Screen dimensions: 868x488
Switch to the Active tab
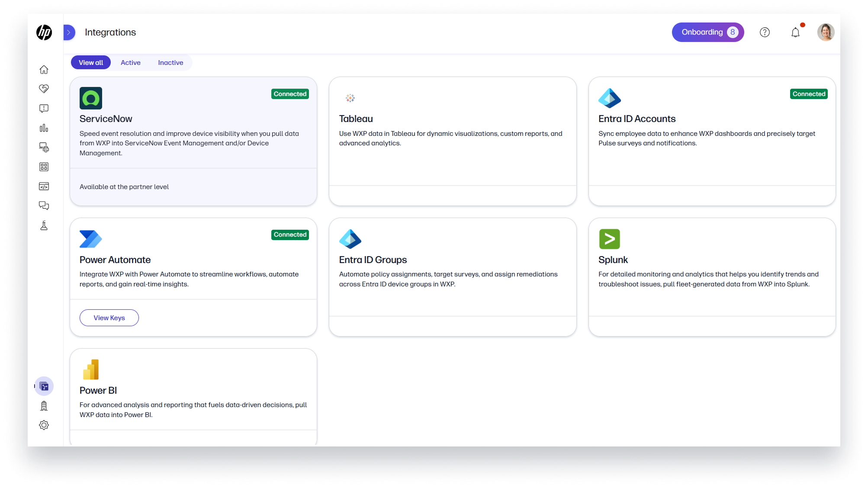(130, 63)
